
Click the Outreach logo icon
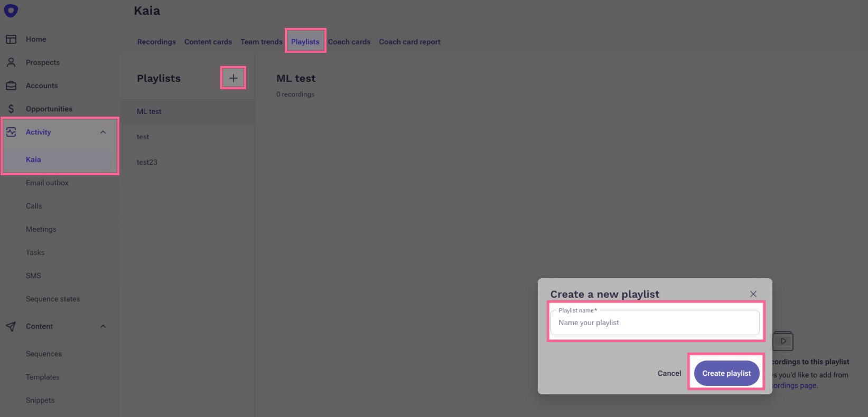tap(11, 10)
